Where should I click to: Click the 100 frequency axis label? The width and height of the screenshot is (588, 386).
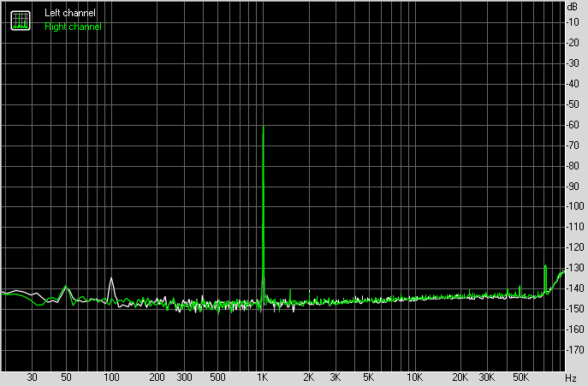coord(111,377)
